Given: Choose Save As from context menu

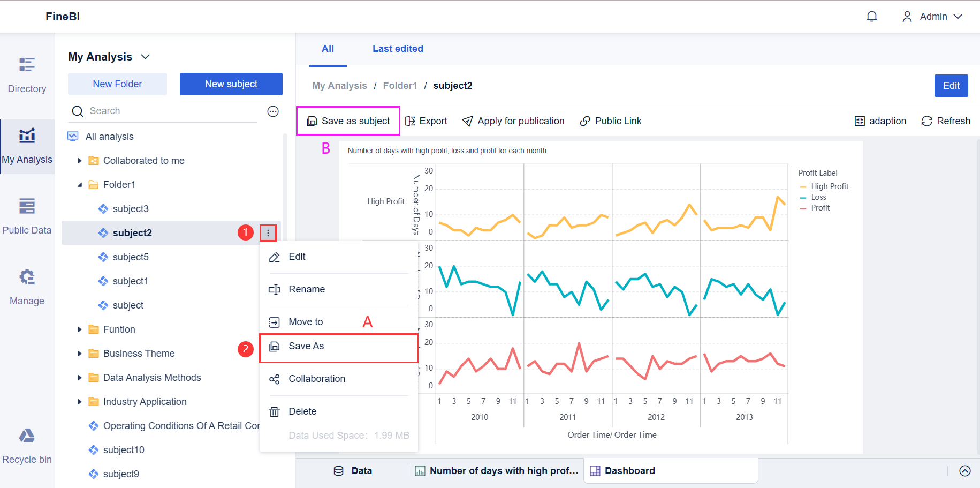Looking at the screenshot, I should tap(306, 346).
